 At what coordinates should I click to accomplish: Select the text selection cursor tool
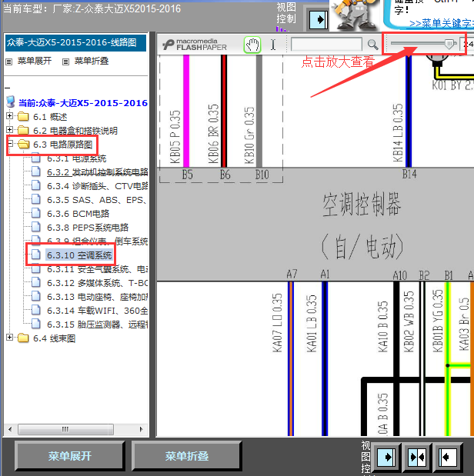coord(273,45)
